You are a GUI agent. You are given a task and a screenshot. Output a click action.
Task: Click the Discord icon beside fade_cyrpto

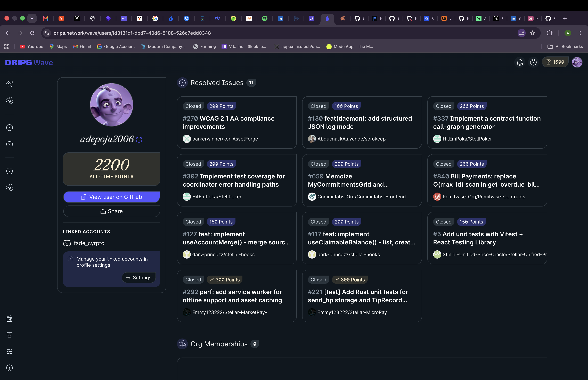(x=67, y=243)
